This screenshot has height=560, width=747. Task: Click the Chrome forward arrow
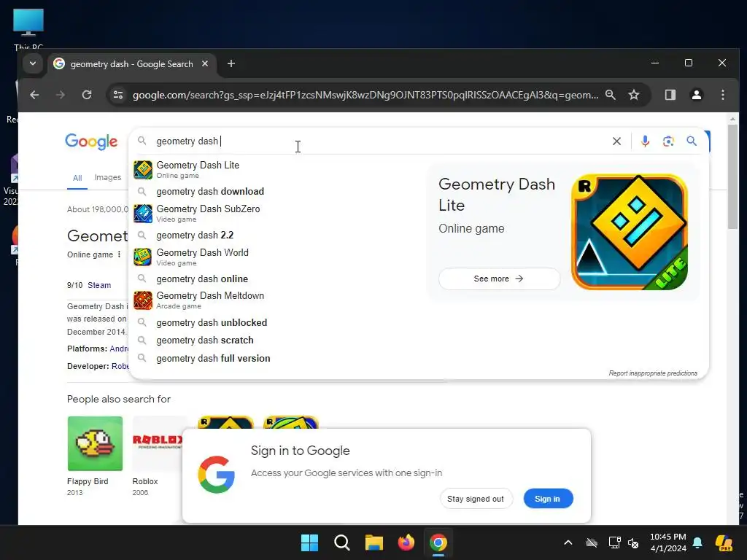pyautogui.click(x=60, y=95)
